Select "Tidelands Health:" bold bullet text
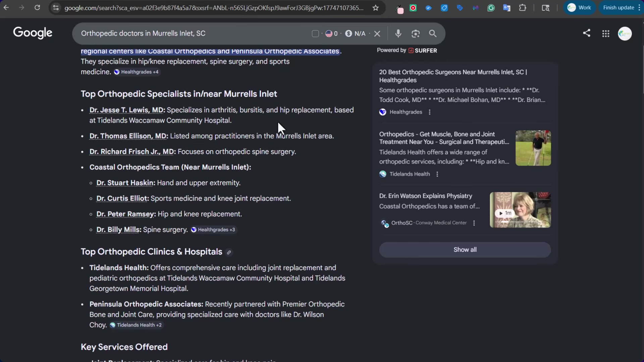Viewport: 644px width, 362px height. point(119,268)
